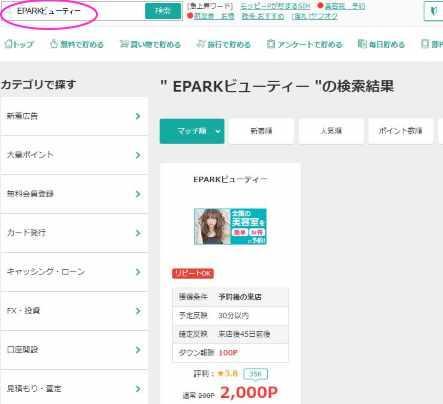
Task: Sort results by 新着順
Action: click(x=261, y=131)
